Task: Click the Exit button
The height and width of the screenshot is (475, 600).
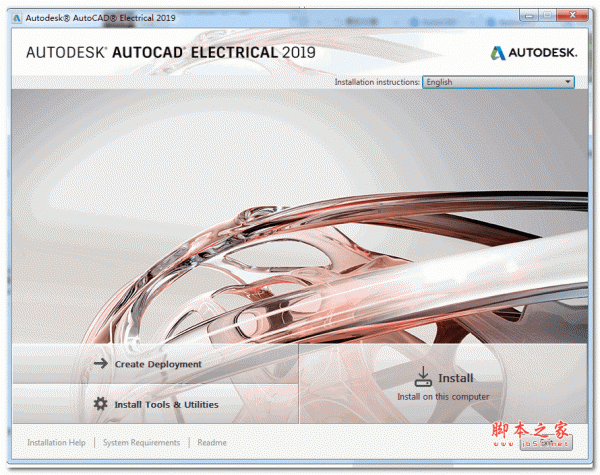Action: tap(546, 442)
